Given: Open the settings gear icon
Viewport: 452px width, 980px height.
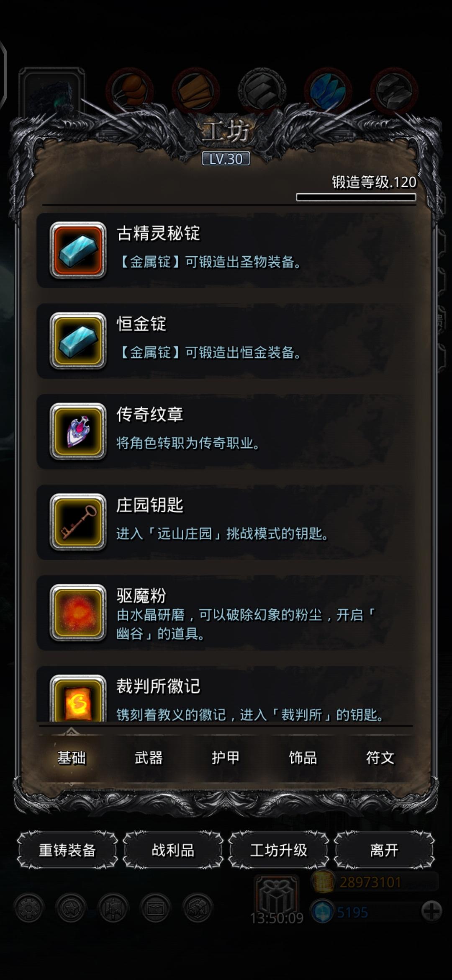Looking at the screenshot, I should [29, 908].
